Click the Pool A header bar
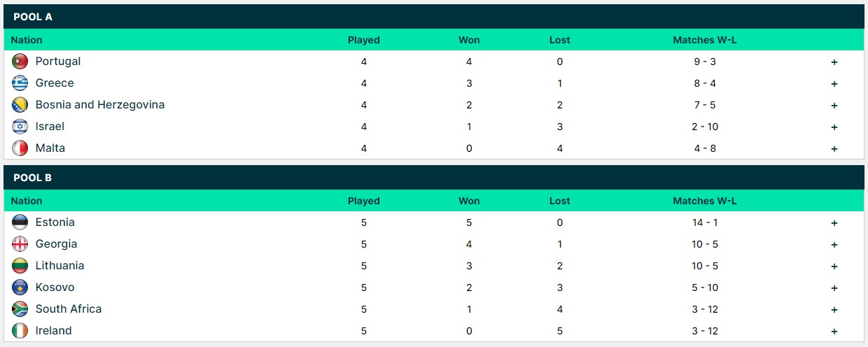868x347 pixels. (x=433, y=17)
